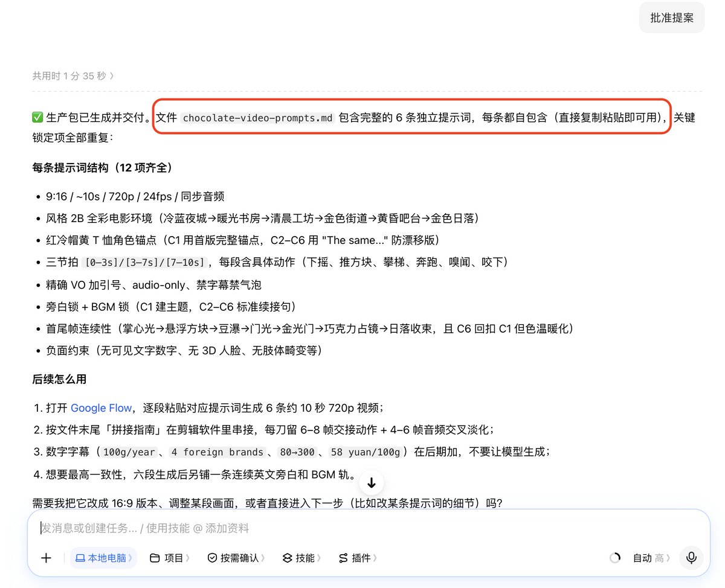Click the chocolate-video-prompts.md file name
The image size is (725, 588).
point(258,118)
